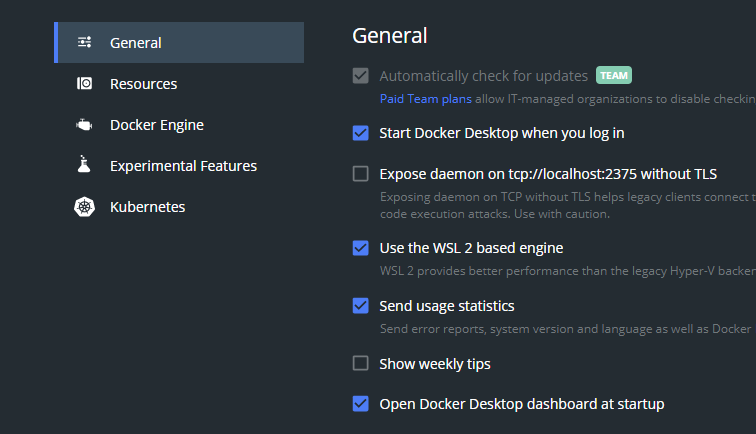Click the General page heading
Viewport: 756px width, 434px height.
390,36
